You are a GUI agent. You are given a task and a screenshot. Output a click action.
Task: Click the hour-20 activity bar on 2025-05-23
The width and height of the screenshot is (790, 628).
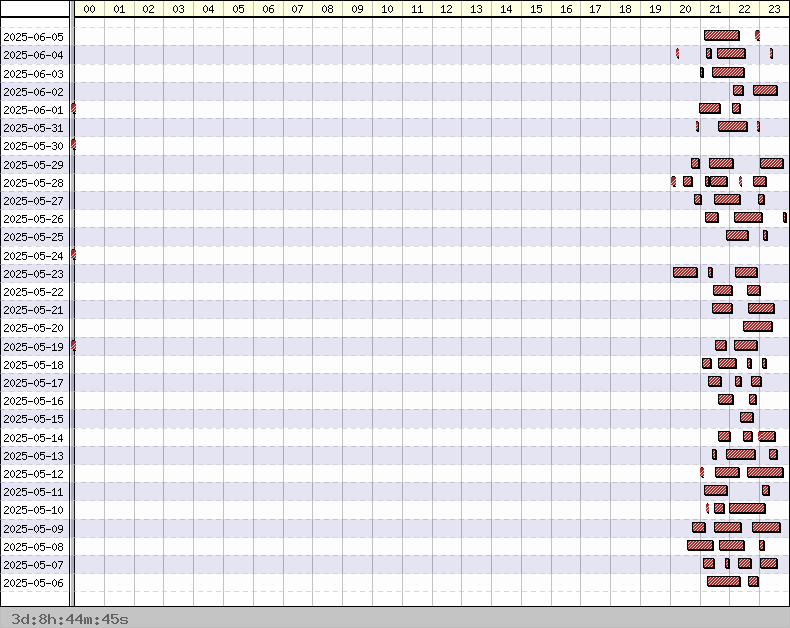coord(686,273)
